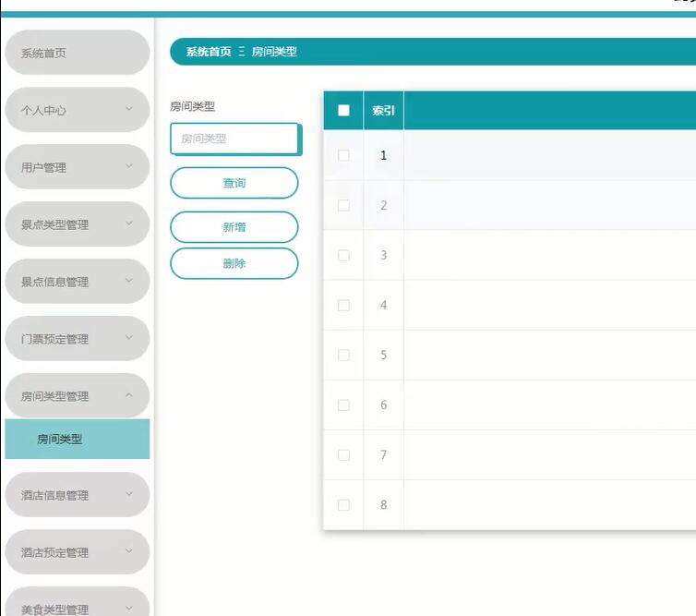This screenshot has height=616, width=696.
Task: Click index cell 1 in the table
Action: click(x=383, y=155)
